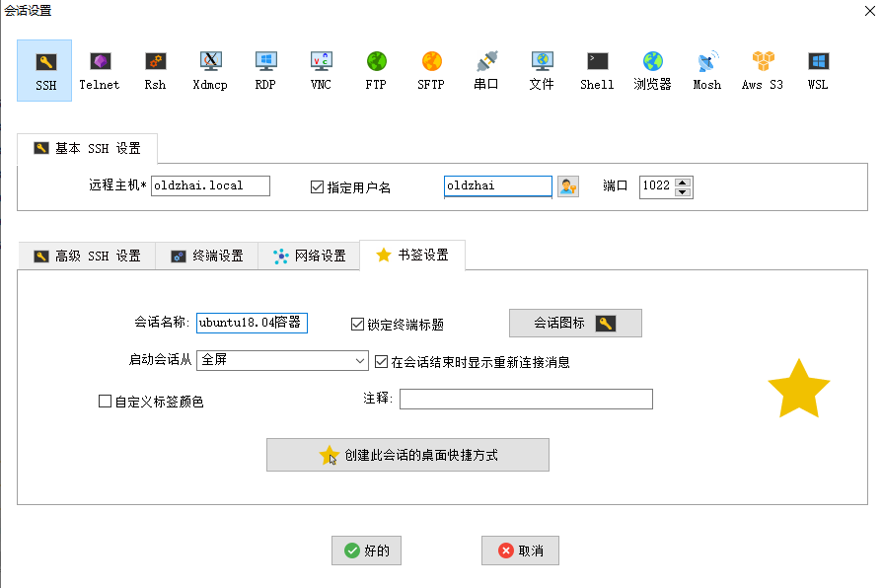Select the RDP session type
The image size is (882, 588).
coord(264,69)
